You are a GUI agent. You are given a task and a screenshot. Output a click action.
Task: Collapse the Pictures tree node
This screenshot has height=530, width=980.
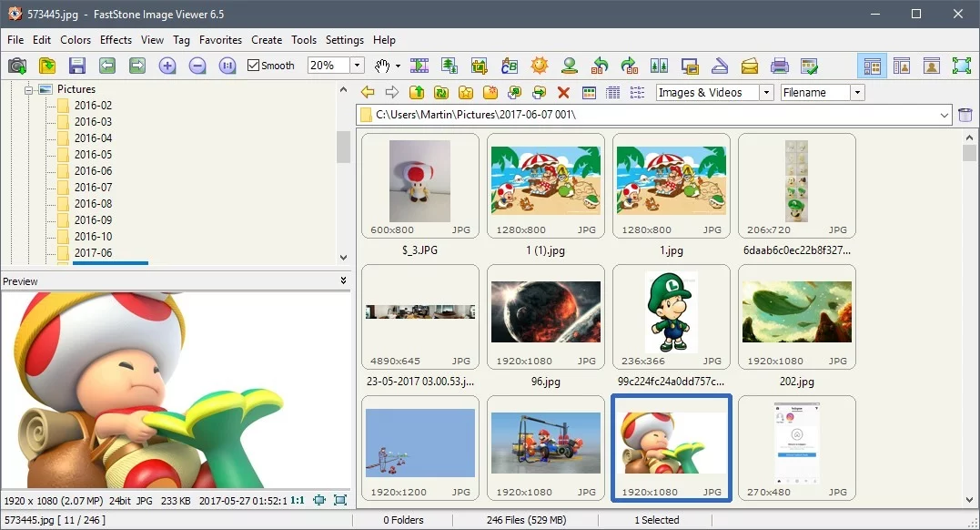28,89
